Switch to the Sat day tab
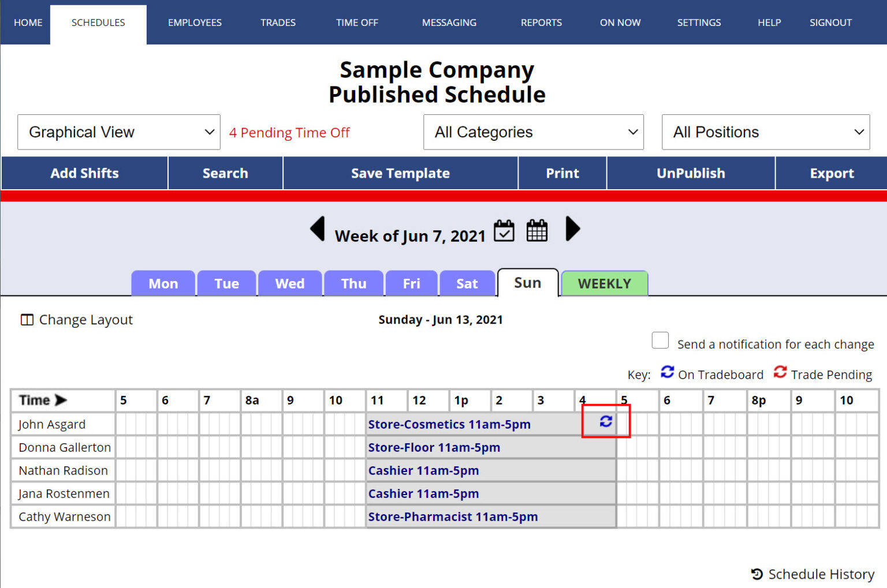Viewport: 887px width, 588px height. pyautogui.click(x=467, y=283)
